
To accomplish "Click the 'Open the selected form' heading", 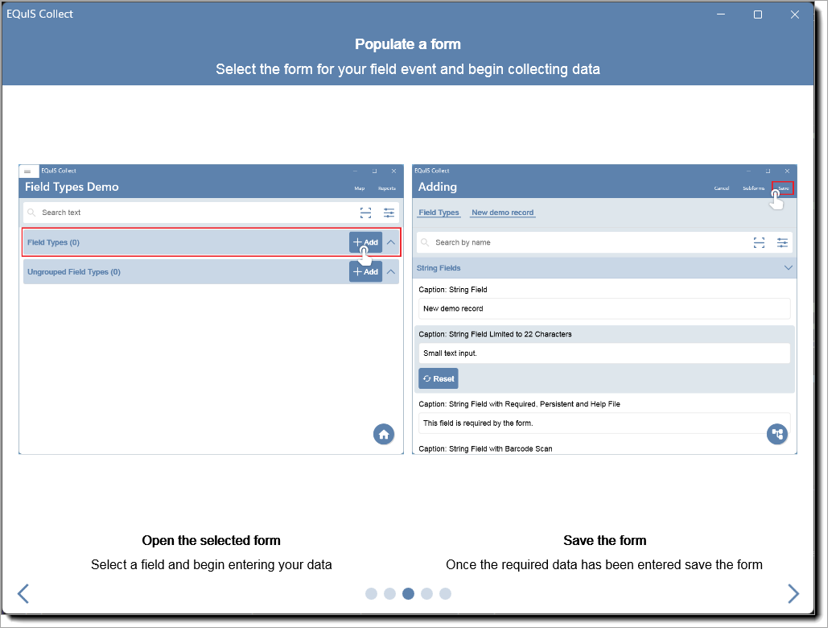I will [x=211, y=540].
